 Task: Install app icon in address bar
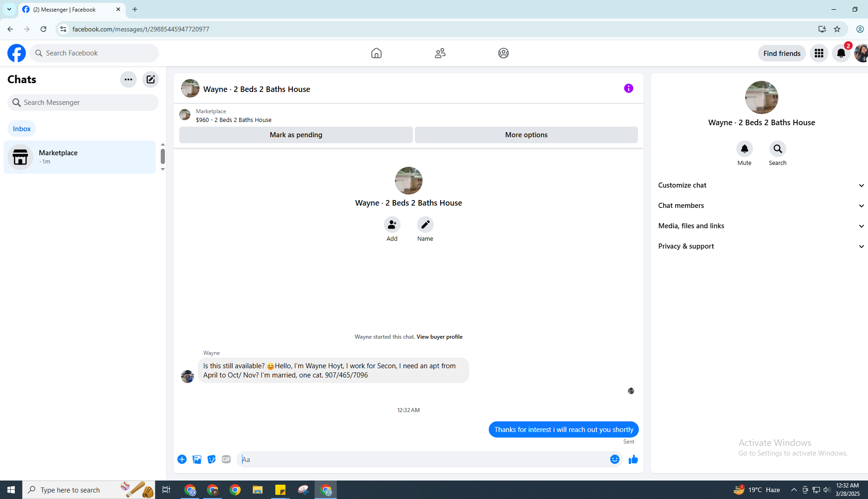822,29
